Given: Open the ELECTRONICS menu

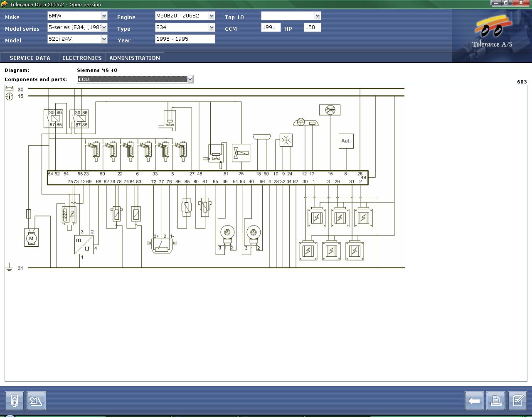Looking at the screenshot, I should pyautogui.click(x=82, y=58).
